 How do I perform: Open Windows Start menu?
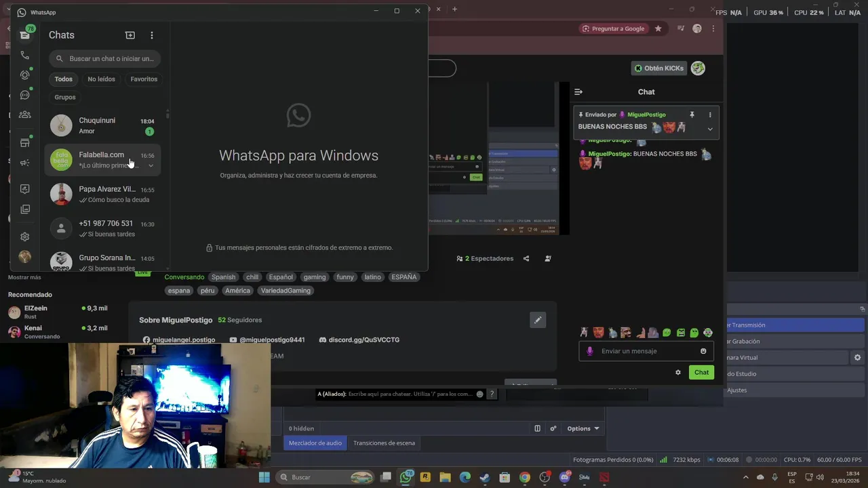coord(264,477)
